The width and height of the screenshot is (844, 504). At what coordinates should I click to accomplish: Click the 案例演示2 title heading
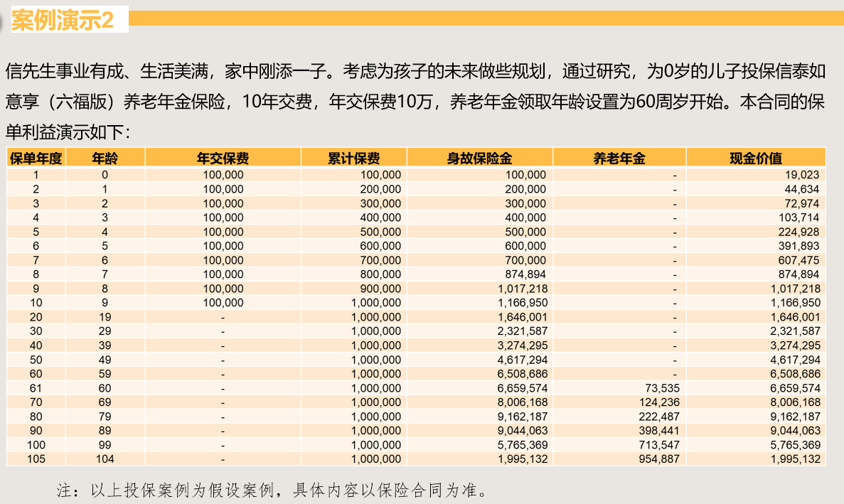pyautogui.click(x=63, y=21)
